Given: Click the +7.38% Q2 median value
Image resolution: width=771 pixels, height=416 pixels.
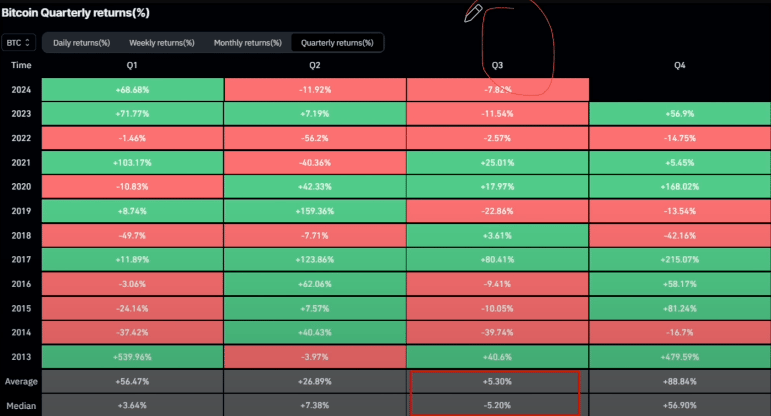Looking at the screenshot, I should click(x=315, y=406).
